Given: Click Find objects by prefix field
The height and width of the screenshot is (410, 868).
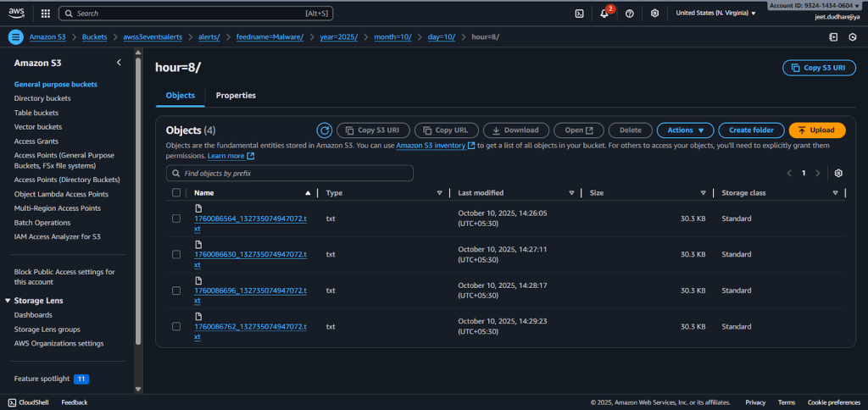Looking at the screenshot, I should click(x=290, y=173).
